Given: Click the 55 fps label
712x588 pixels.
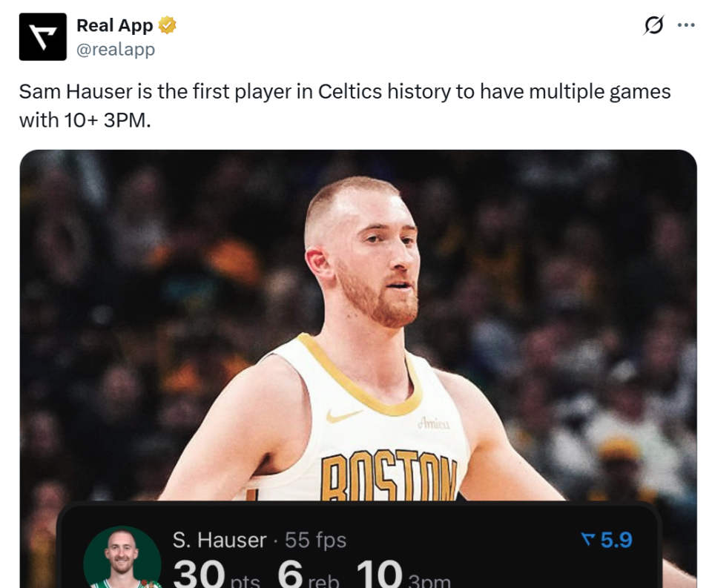Looking at the screenshot, I should 316,540.
